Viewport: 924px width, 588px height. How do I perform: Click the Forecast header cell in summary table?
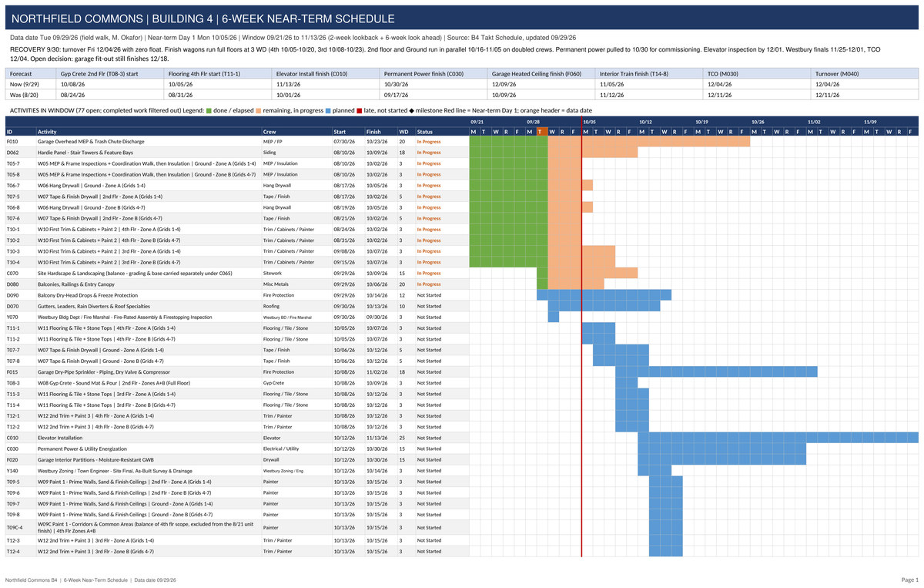[32, 73]
